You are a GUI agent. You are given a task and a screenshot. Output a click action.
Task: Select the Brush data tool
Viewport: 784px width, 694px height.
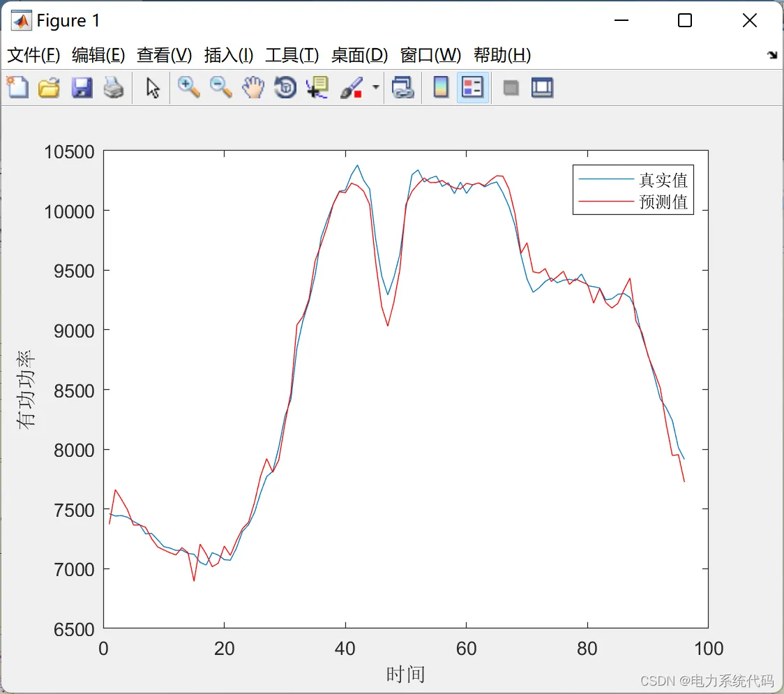352,87
